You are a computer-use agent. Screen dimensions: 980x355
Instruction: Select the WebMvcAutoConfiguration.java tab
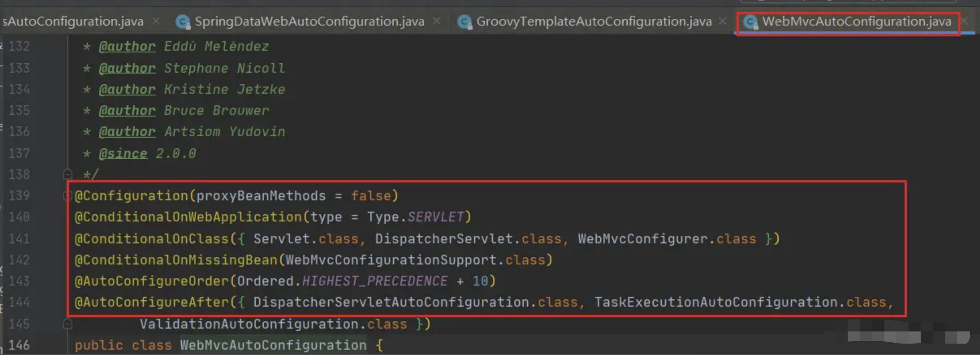[857, 21]
